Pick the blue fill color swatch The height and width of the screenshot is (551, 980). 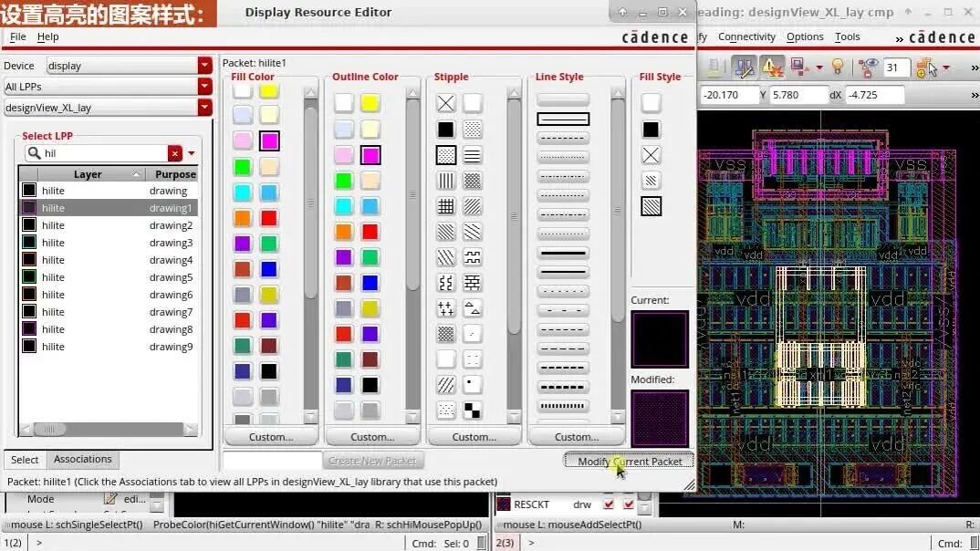pyautogui.click(x=269, y=268)
